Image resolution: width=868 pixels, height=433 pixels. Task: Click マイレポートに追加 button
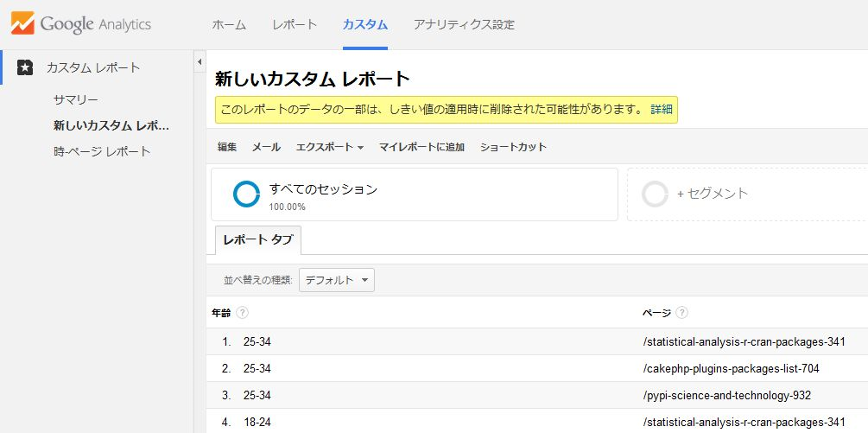(x=421, y=147)
